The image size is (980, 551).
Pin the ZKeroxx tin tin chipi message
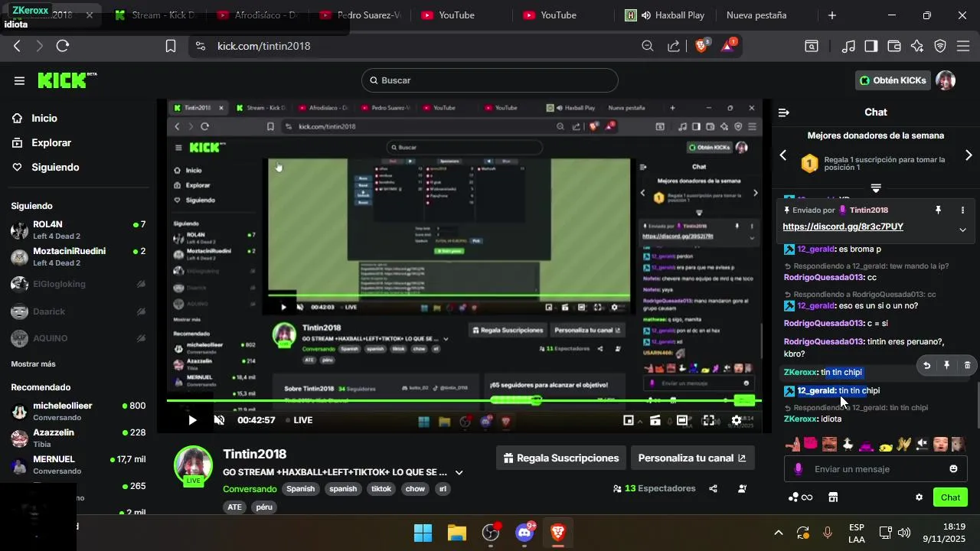(x=946, y=366)
